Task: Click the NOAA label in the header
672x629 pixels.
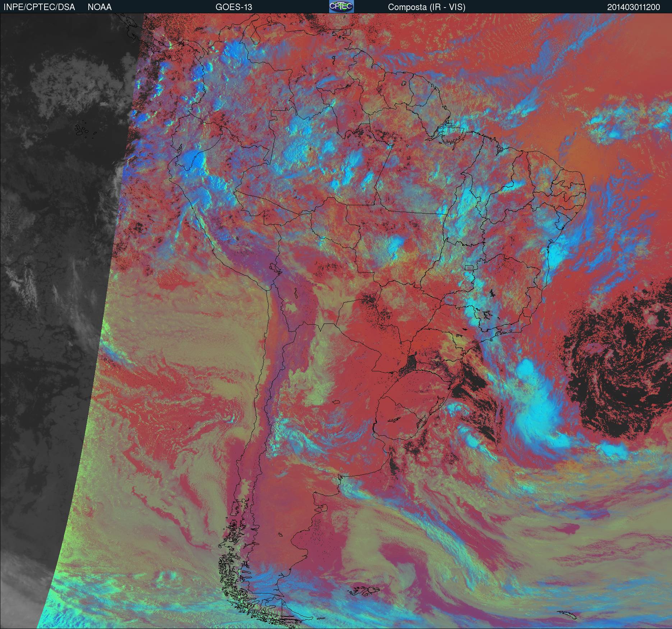Action: pyautogui.click(x=100, y=7)
